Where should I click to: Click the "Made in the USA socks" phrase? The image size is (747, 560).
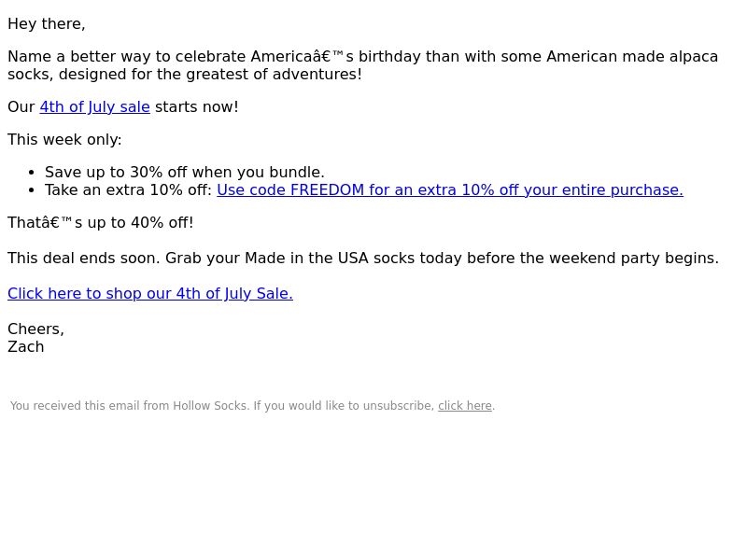pyautogui.click(x=306, y=259)
